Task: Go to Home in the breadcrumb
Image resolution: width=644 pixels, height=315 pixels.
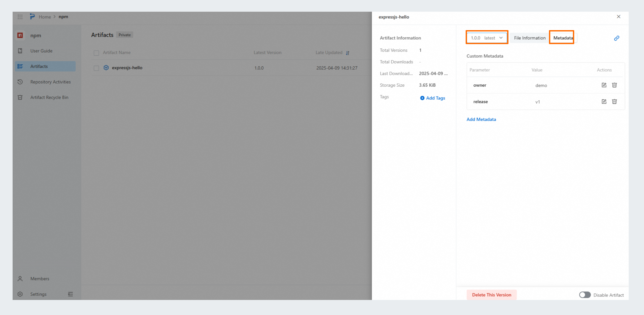Action: (45, 17)
